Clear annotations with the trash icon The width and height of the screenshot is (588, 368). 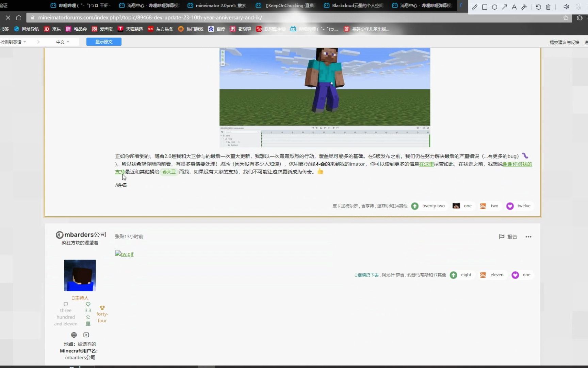(548, 7)
